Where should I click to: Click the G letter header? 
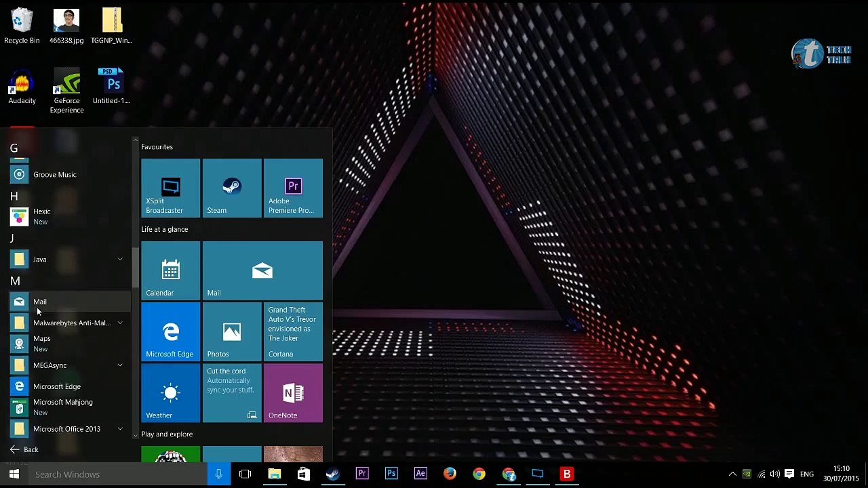(x=14, y=148)
